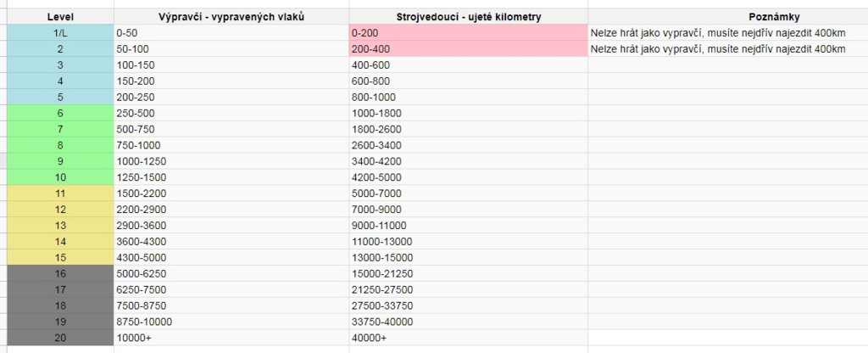Viewport: 868px width, 353px height.
Task: Click the note in the level 2 row
Action: [718, 48]
